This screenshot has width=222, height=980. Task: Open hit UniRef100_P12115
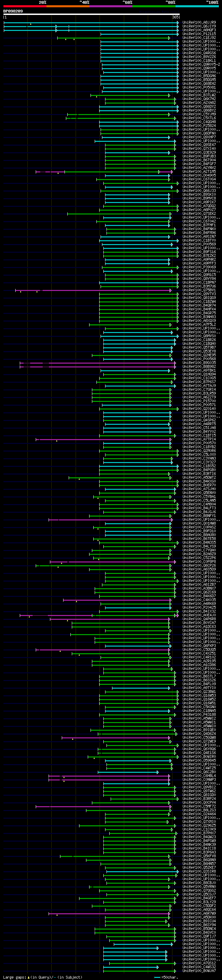click(199, 34)
